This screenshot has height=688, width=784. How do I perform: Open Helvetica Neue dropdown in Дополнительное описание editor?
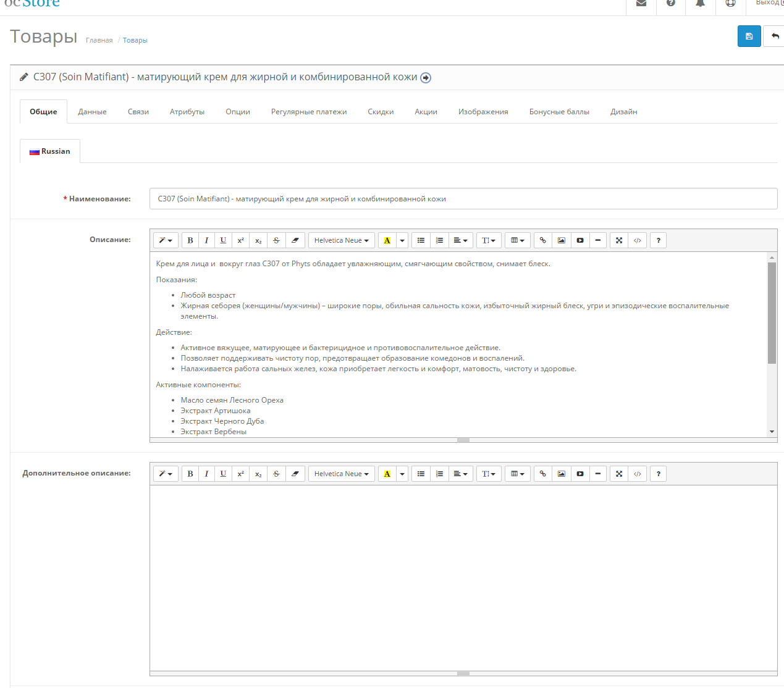coord(342,474)
